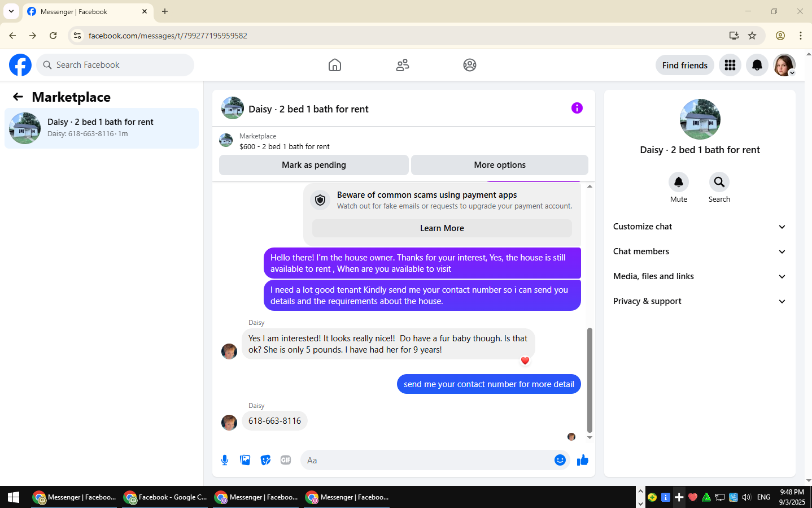Bookmark this page with the star

[752, 36]
